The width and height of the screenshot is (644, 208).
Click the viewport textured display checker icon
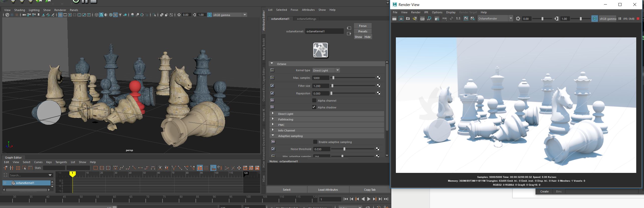click(x=115, y=15)
